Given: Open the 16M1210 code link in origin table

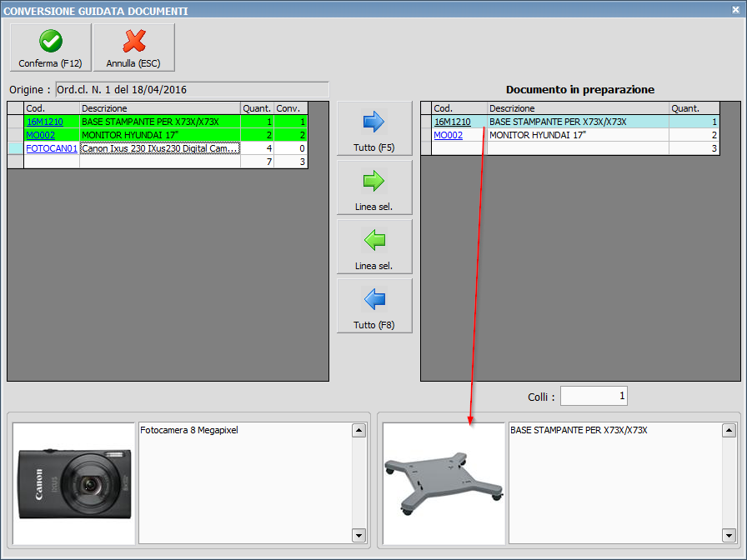Looking at the screenshot, I should 45,122.
